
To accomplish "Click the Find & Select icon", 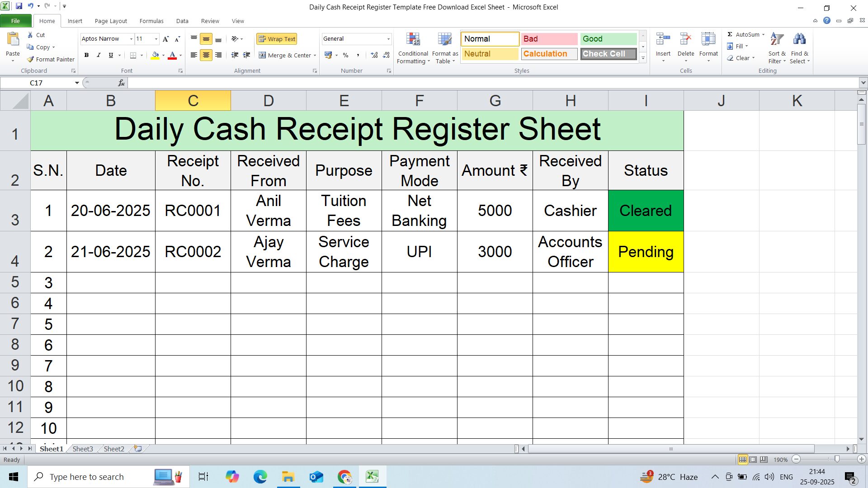I will (x=799, y=47).
